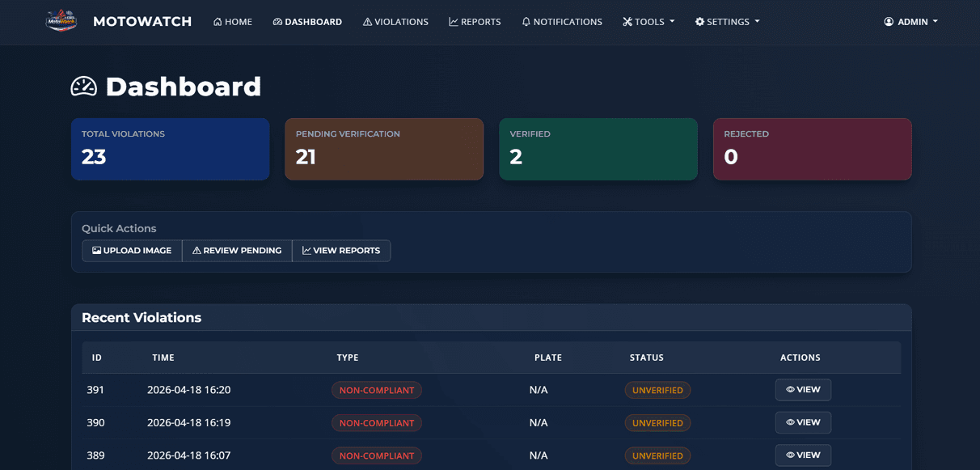The image size is (980, 470).
Task: Click the Recent Violations section header
Action: pos(492,318)
